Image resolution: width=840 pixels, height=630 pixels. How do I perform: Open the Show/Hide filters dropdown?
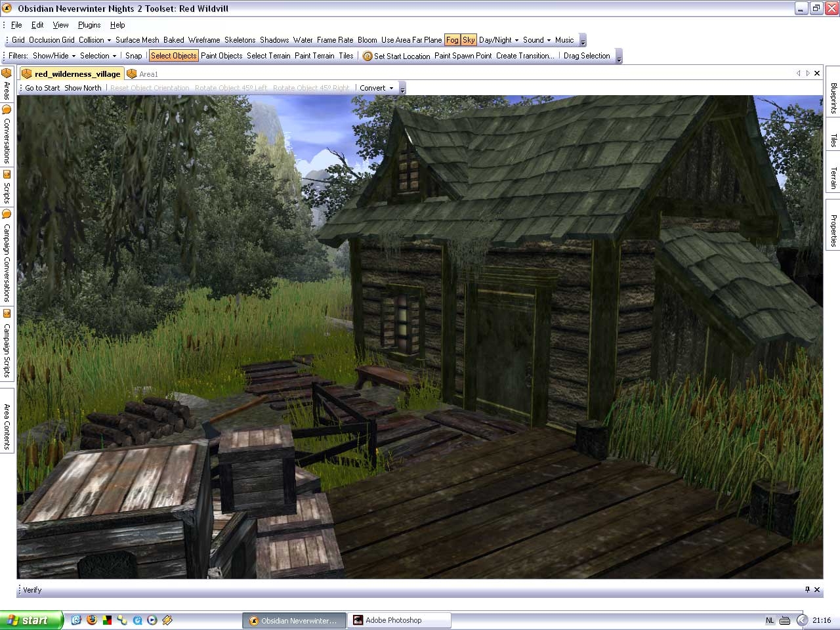54,56
